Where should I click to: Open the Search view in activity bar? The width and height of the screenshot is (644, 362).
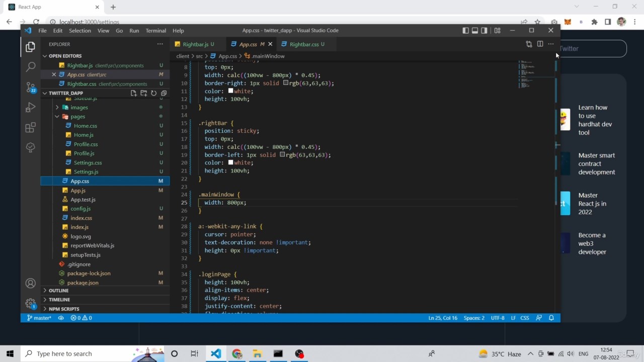(30, 66)
